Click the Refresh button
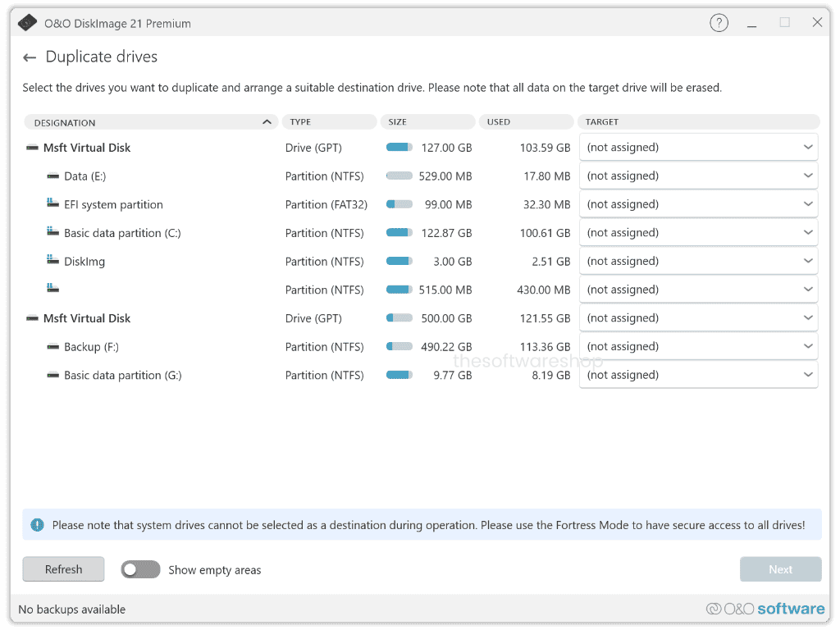The image size is (840, 630). pyautogui.click(x=63, y=569)
